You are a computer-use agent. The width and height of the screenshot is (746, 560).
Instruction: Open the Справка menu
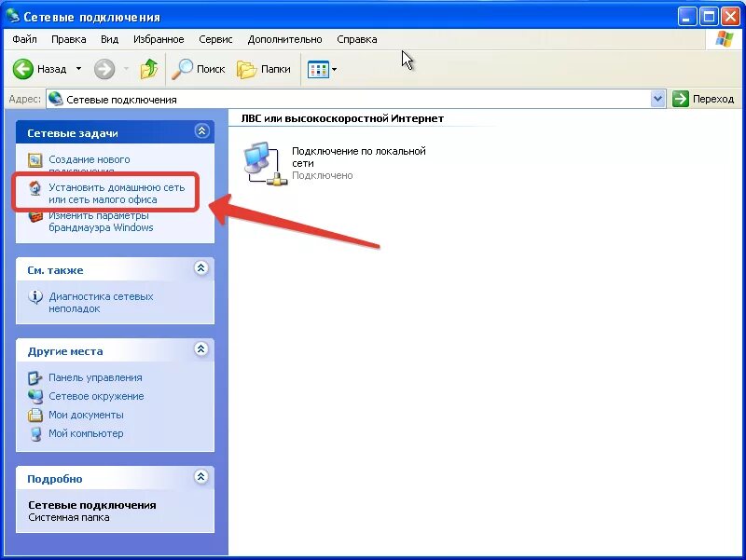coord(357,39)
